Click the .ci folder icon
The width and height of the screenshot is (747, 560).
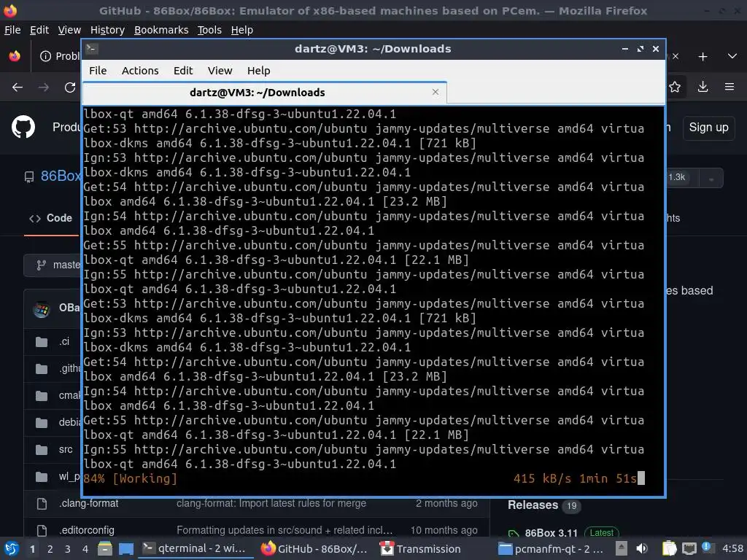pos(42,342)
